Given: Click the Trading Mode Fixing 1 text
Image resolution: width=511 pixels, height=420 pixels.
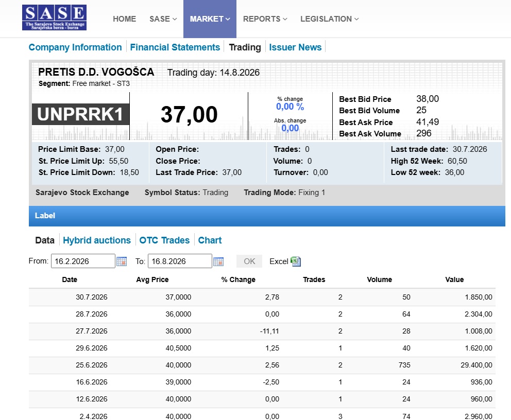Looking at the screenshot, I should click(284, 192).
